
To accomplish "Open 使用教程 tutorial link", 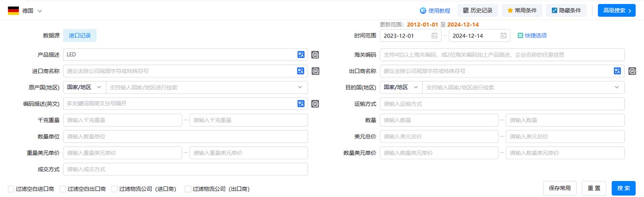I will (435, 11).
